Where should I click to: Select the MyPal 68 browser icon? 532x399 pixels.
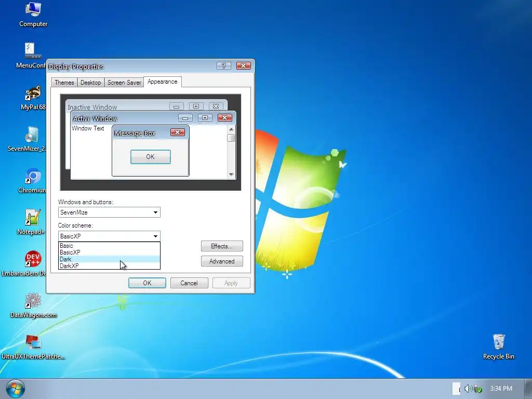33,98
